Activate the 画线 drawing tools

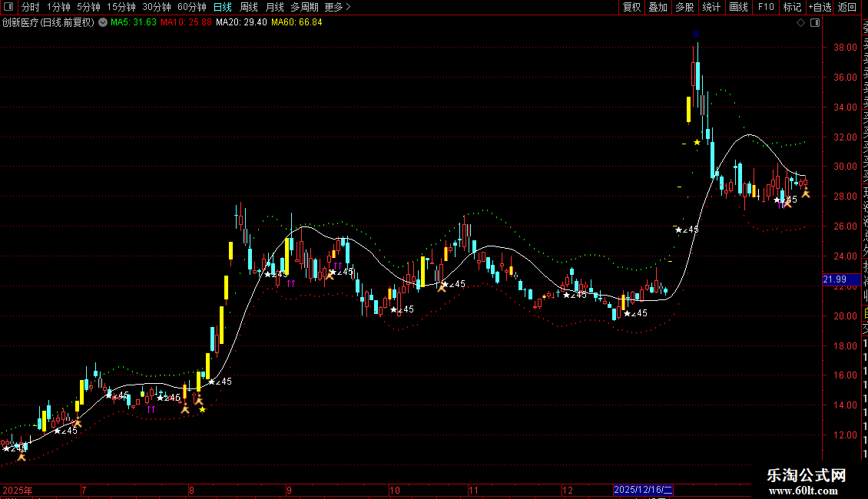point(738,7)
